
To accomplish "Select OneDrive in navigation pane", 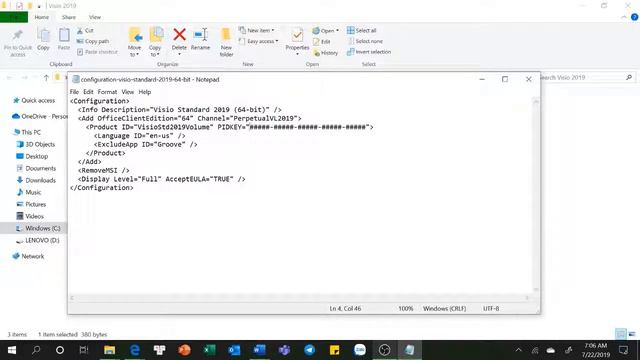I will click(40, 116).
